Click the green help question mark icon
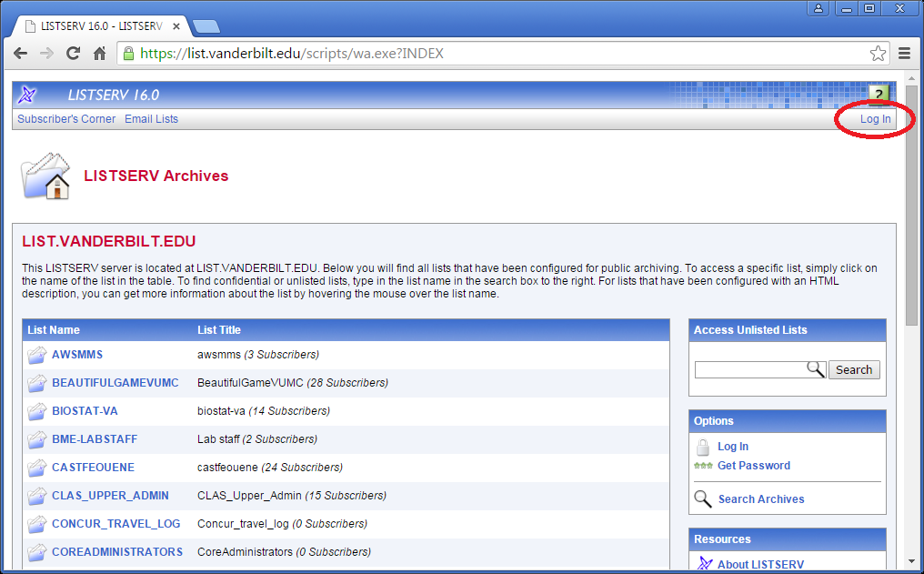The width and height of the screenshot is (924, 574). click(879, 95)
